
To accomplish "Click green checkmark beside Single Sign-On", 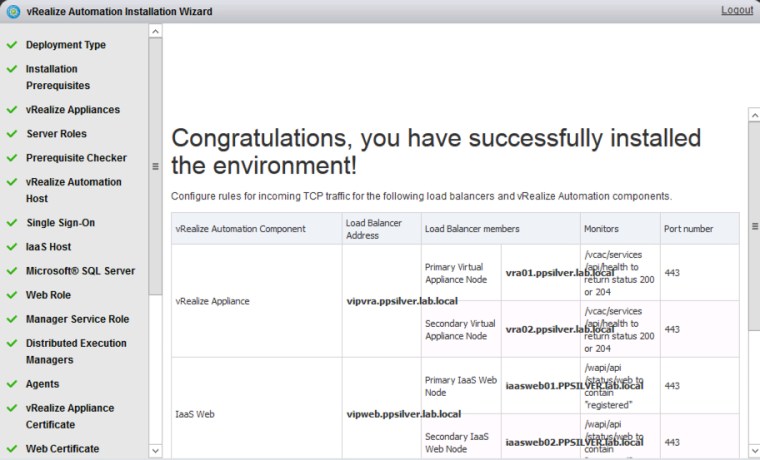I will tap(12, 223).
